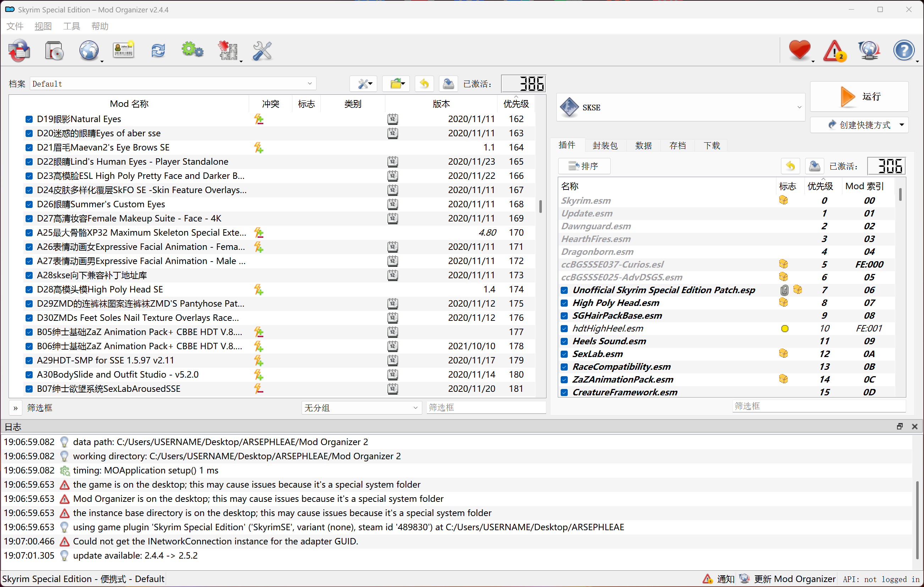Open settings wrench and screwdriver icon

(x=263, y=50)
